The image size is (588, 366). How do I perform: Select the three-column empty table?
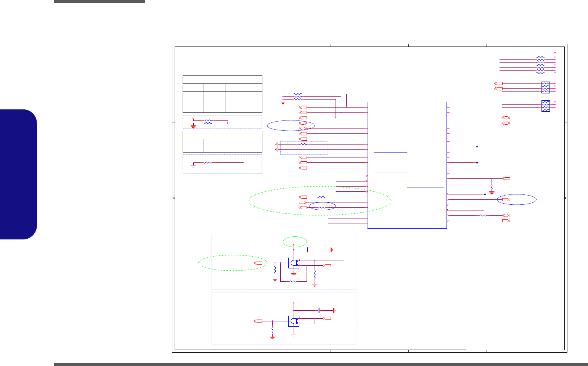[222, 94]
